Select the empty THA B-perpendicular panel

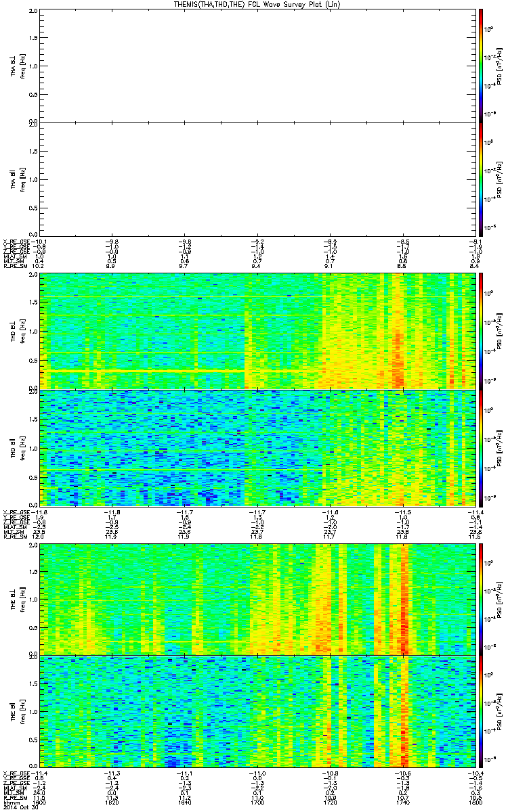[x=257, y=65]
